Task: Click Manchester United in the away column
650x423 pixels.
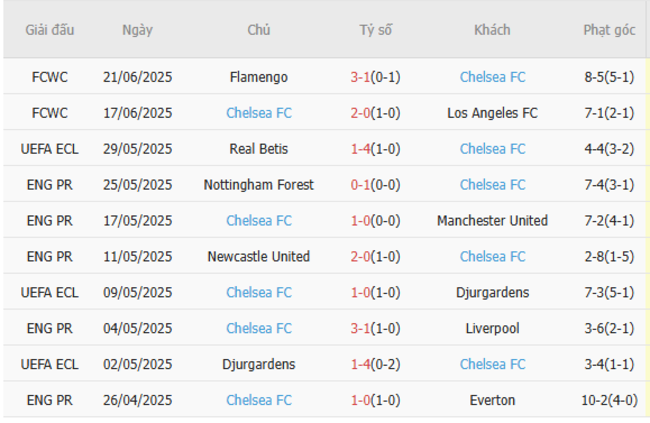Action: (492, 221)
